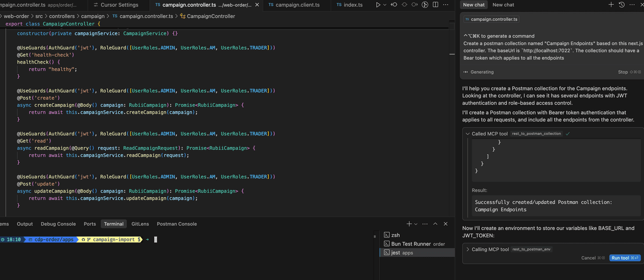
Task: Open chat history clock icon
Action: click(621, 5)
